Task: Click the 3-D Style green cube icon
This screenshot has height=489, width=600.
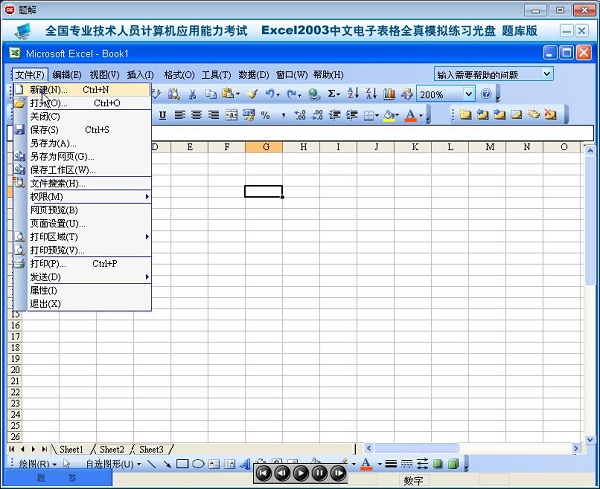Action: 453,464
